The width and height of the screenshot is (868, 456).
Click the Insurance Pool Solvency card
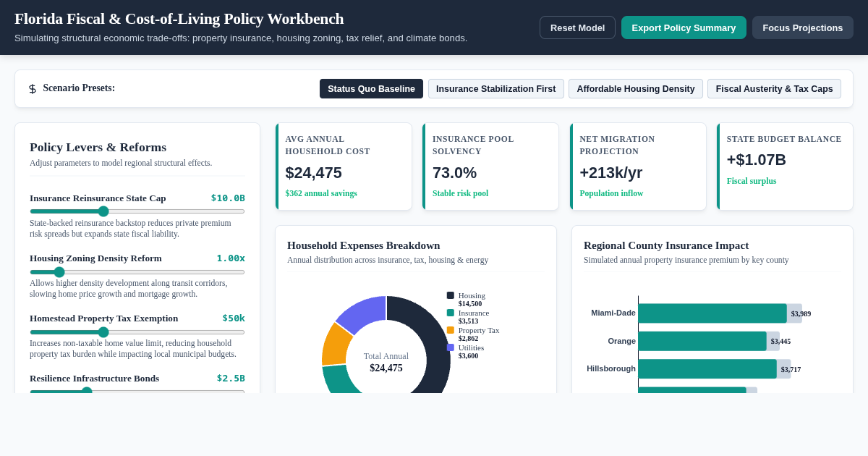[490, 166]
